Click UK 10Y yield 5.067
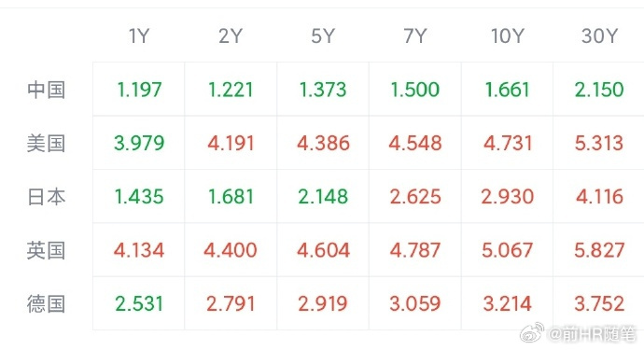Image resolution: width=644 pixels, height=350 pixels. tap(507, 250)
